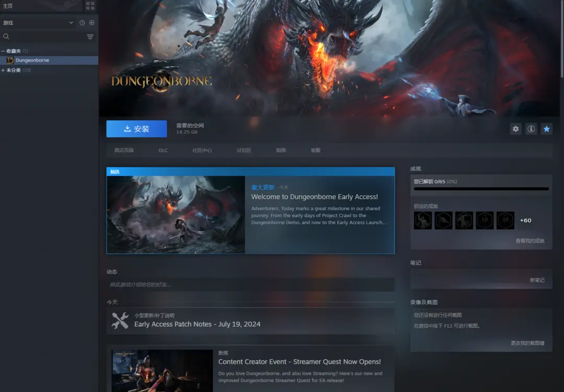The width and height of the screenshot is (564, 392).
Task: Open the +60 more achievements link
Action: tap(525, 220)
